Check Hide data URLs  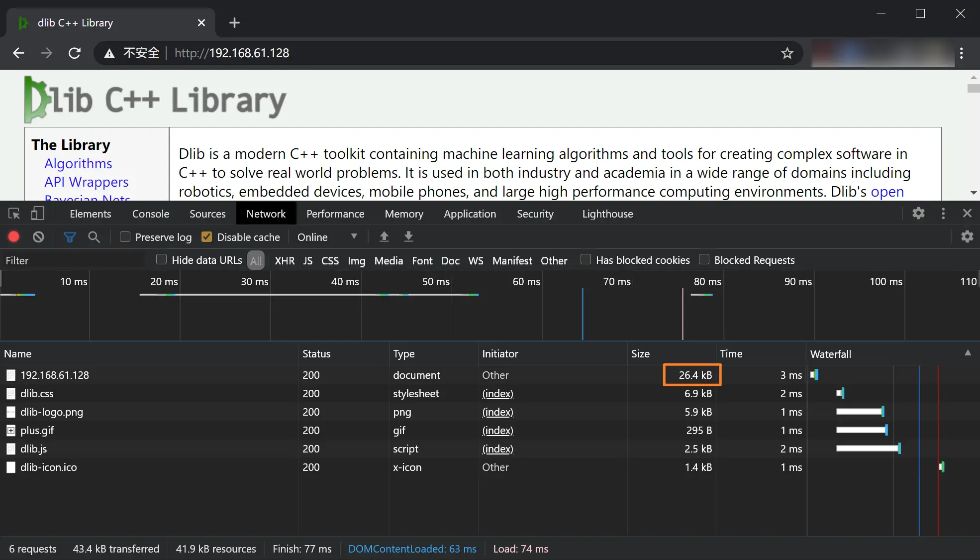(x=162, y=259)
